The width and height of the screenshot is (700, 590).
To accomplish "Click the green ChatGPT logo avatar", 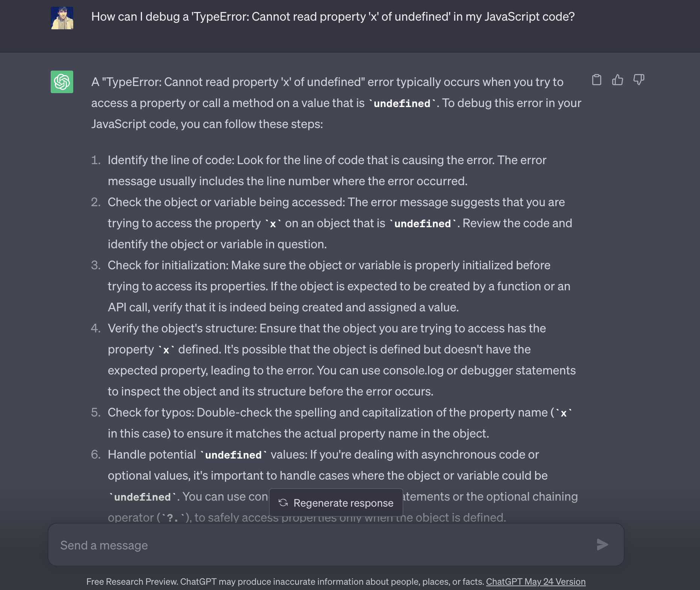I will [62, 82].
